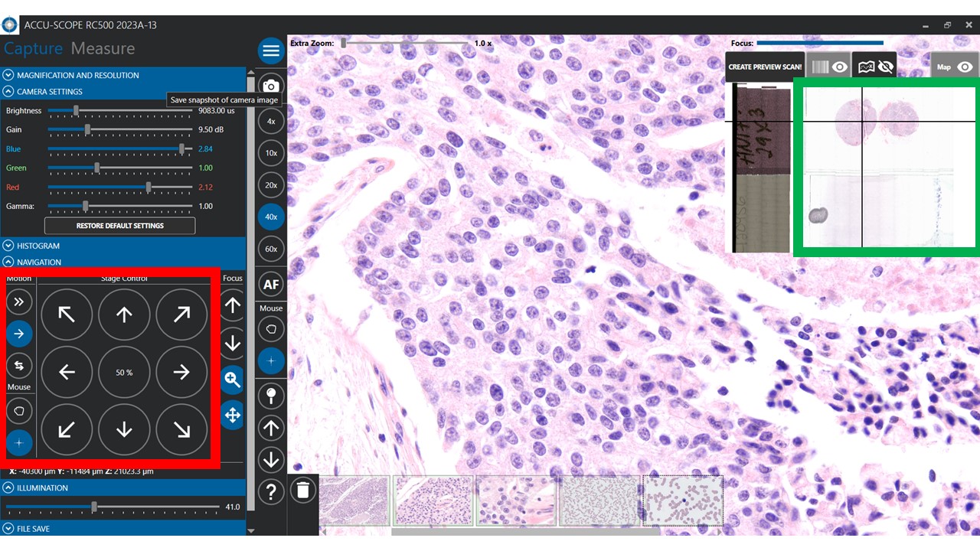Viewport: 980px width, 551px height.
Task: Adjust the Blue channel slider
Action: pyautogui.click(x=120, y=148)
